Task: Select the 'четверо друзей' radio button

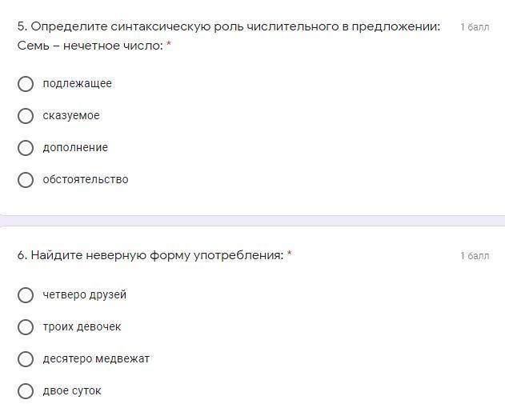Action: coord(26,295)
